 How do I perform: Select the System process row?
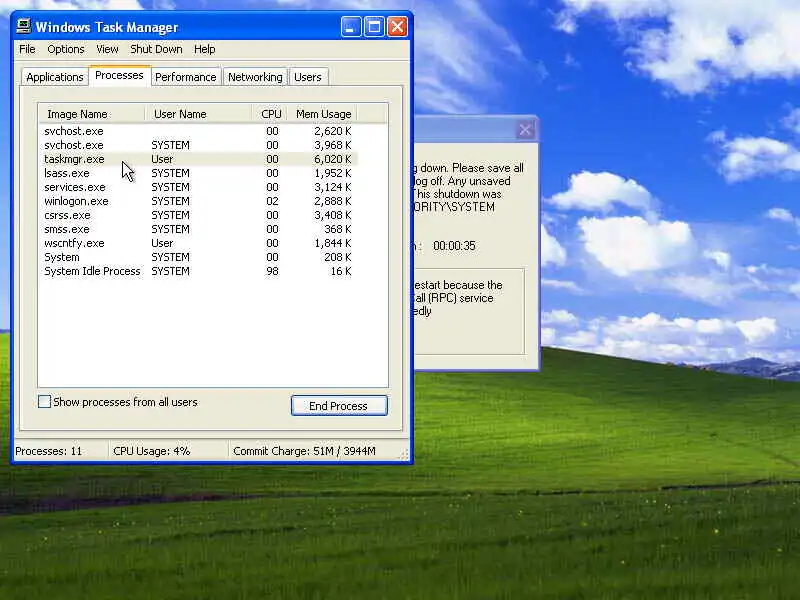(198, 257)
